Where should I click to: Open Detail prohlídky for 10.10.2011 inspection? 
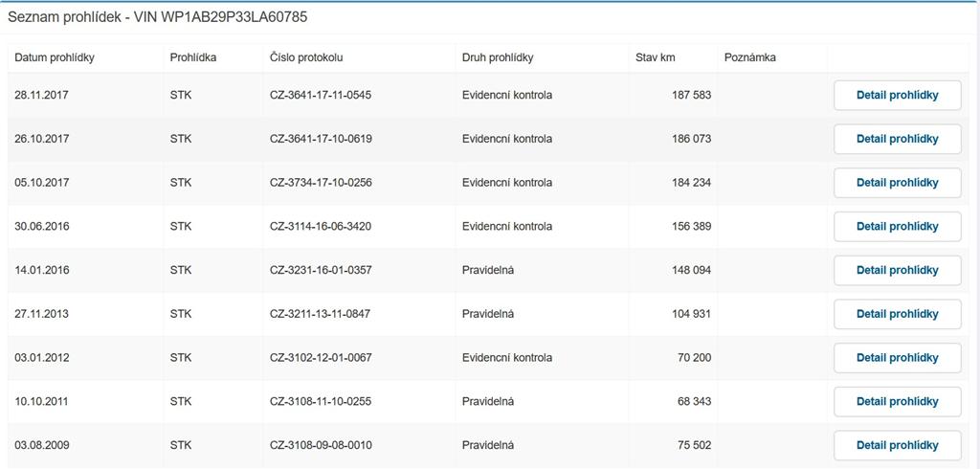tap(897, 402)
